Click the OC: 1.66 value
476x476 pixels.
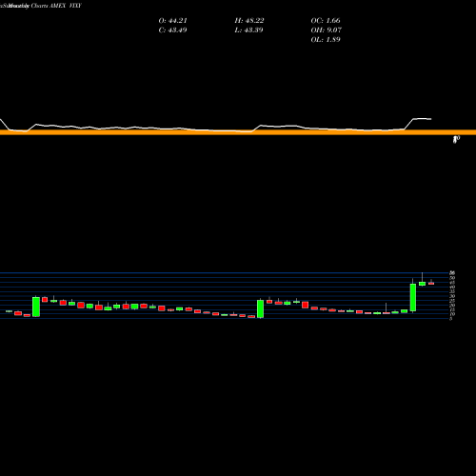326,21
